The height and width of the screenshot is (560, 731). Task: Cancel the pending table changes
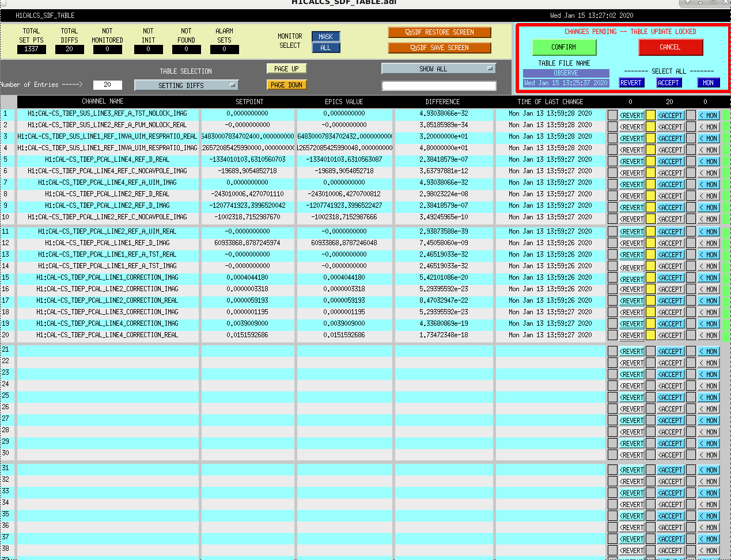click(x=670, y=47)
